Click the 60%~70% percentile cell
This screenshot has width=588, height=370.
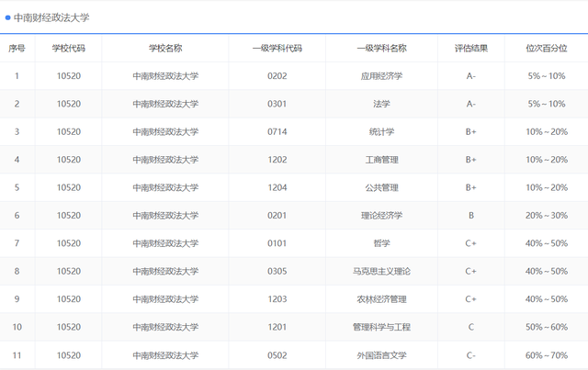click(x=547, y=355)
